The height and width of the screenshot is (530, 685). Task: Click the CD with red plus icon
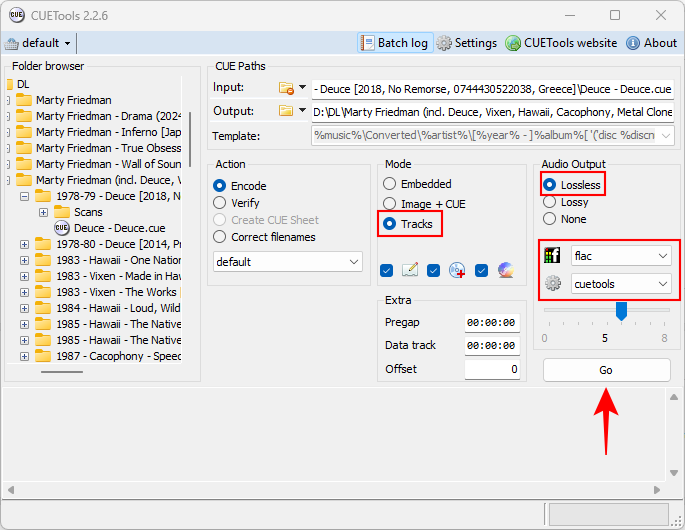coord(457,270)
